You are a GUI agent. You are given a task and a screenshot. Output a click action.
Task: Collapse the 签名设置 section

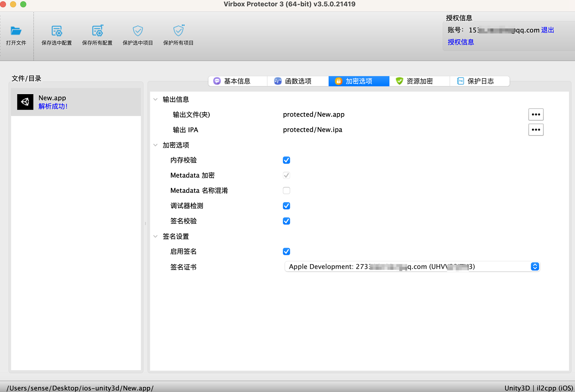[x=155, y=237]
